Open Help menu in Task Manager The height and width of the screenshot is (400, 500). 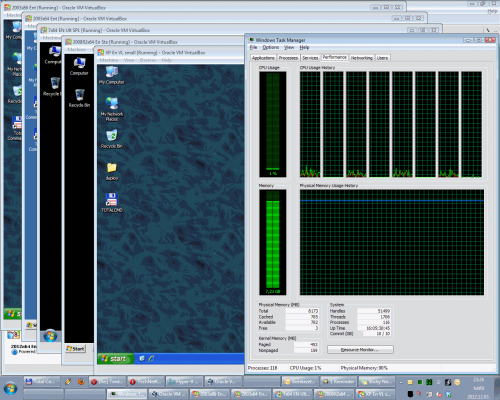(x=304, y=47)
